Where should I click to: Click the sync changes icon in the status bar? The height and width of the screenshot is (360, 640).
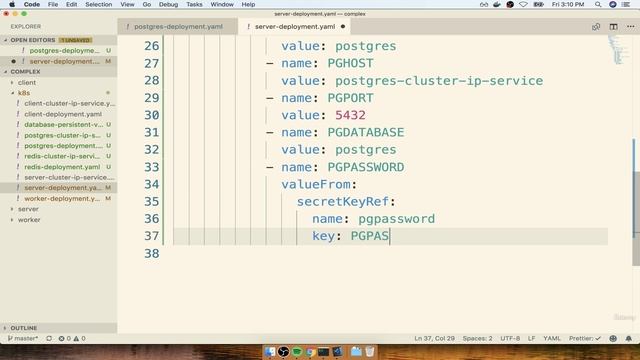[x=49, y=338]
